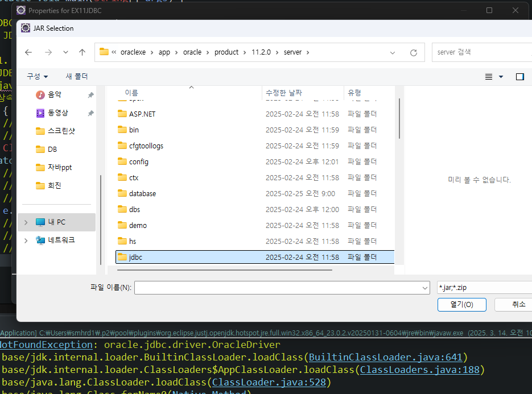Toggle the preview pane icon
532x394 pixels.
coord(520,77)
